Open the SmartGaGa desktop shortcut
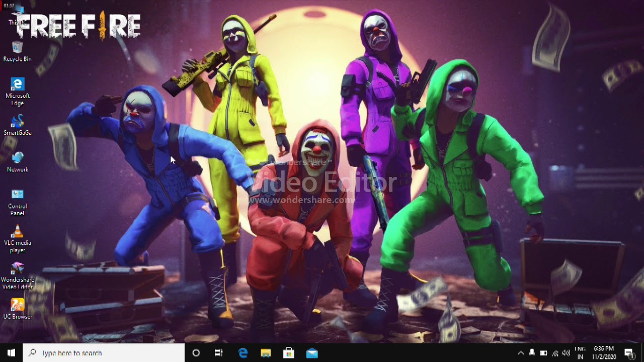The width and height of the screenshot is (644, 362). (17, 125)
